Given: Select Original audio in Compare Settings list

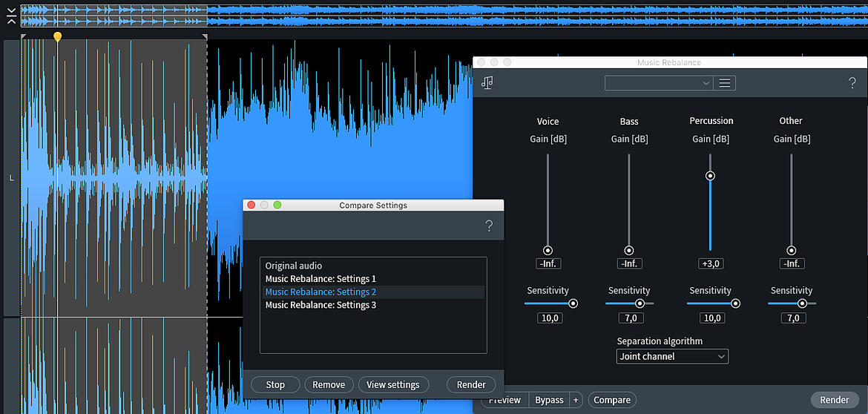Looking at the screenshot, I should (x=373, y=266).
